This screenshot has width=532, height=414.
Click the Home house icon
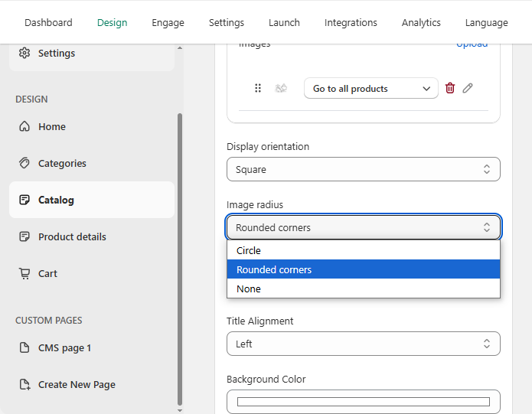coord(24,126)
